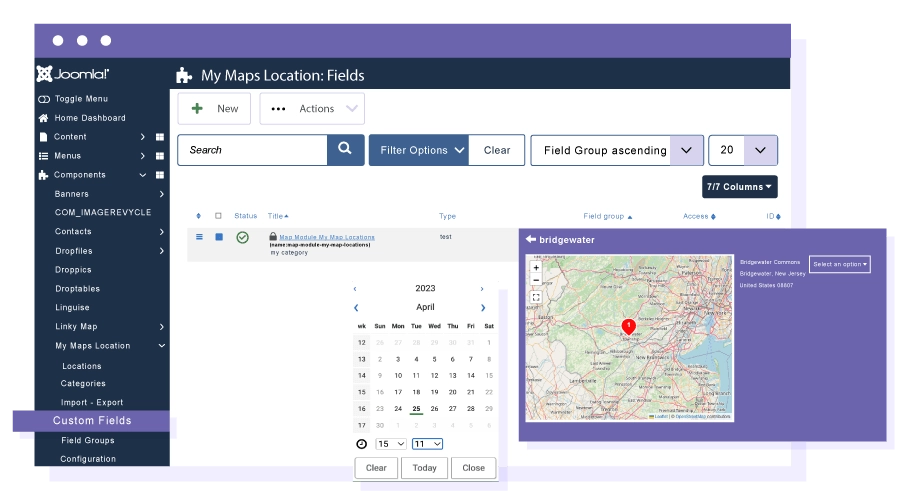Click the red location marker on map
This screenshot has height=500, width=920.
tap(628, 327)
